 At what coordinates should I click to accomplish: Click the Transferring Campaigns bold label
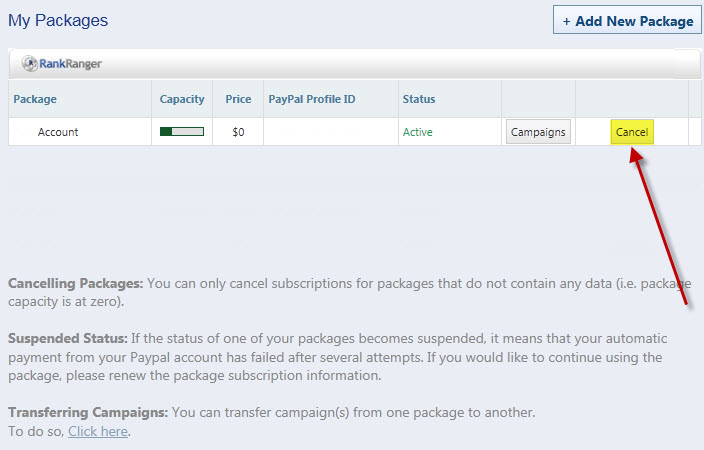[x=88, y=412]
